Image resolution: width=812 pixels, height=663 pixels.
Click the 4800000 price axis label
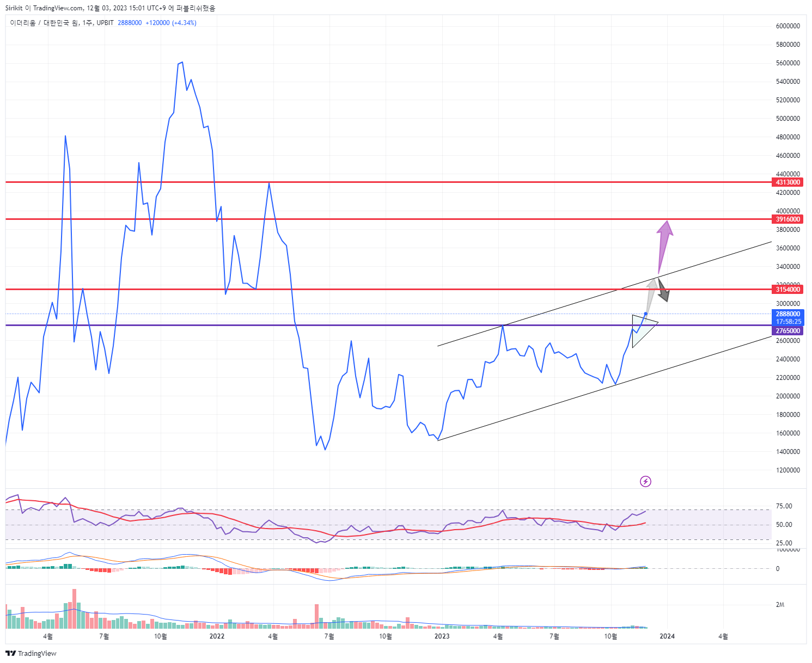pos(788,137)
